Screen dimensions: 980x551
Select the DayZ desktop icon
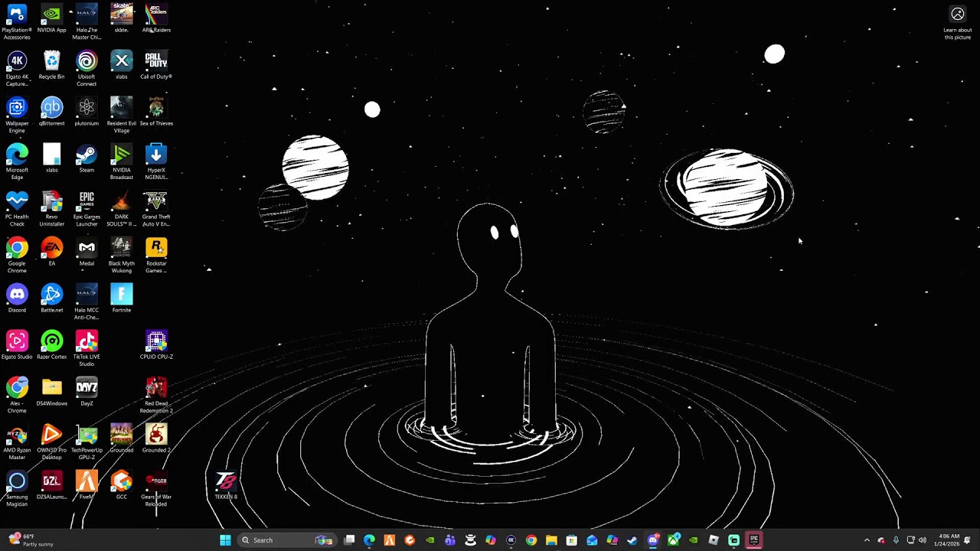(87, 393)
